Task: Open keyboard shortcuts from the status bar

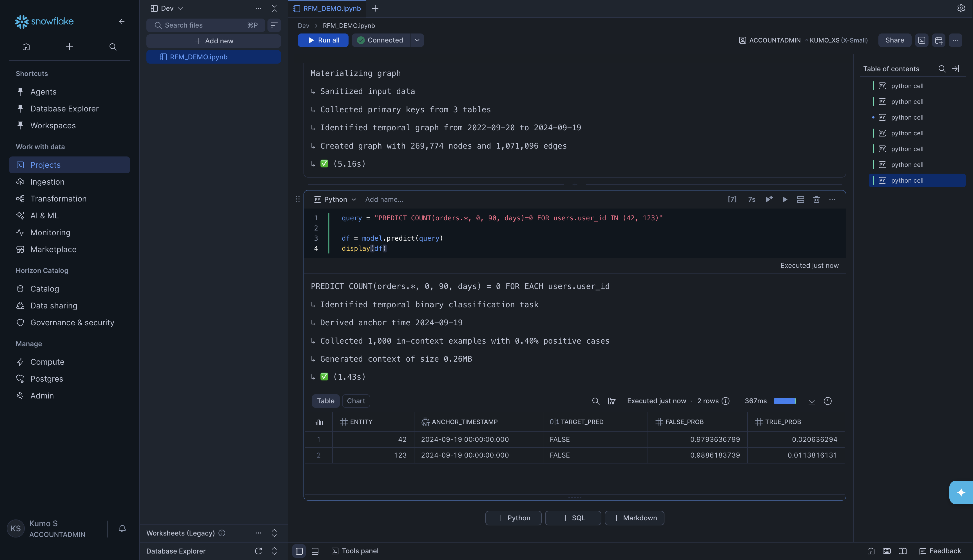Action: [887, 551]
